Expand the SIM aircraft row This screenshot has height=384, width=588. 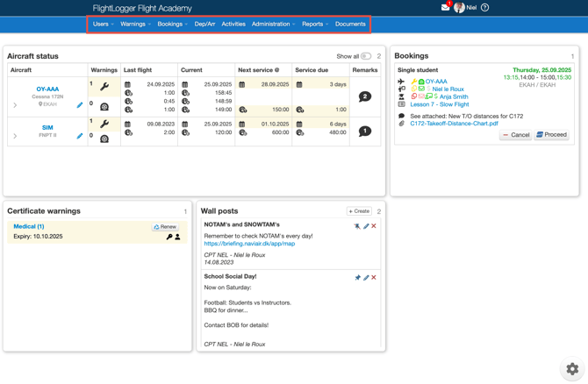15,136
